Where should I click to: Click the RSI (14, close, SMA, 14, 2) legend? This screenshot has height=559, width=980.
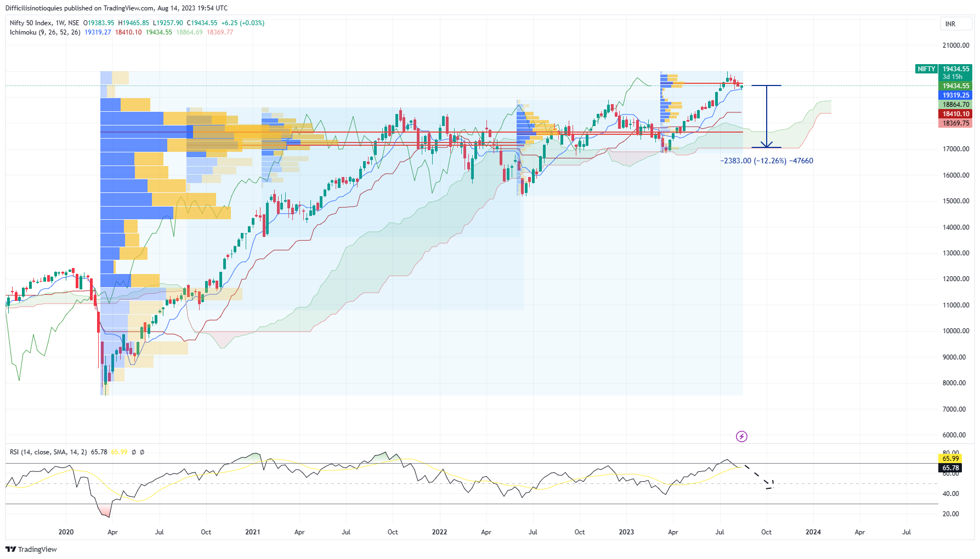click(48, 452)
